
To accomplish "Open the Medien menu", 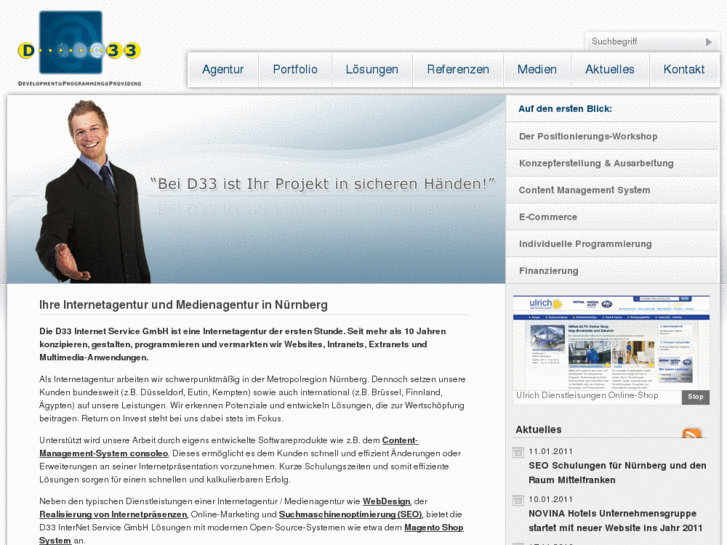I will pos(537,70).
